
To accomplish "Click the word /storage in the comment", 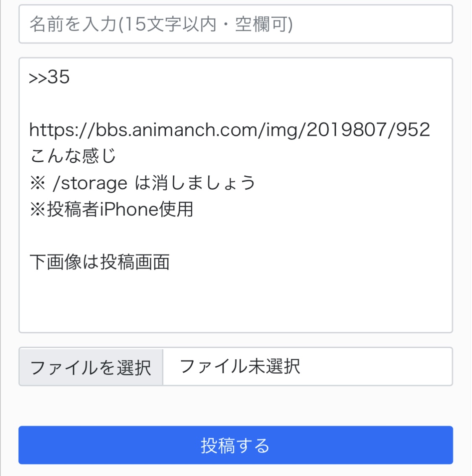I will [90, 183].
